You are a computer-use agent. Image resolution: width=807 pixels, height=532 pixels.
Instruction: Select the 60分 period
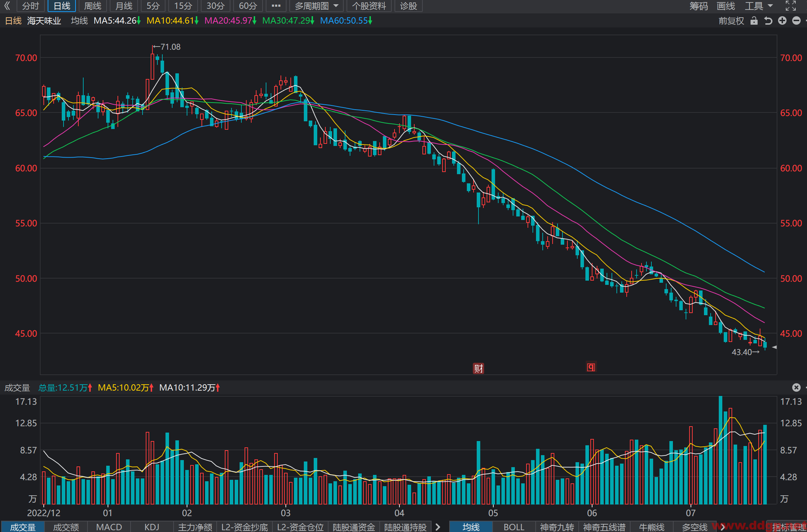coord(248,6)
